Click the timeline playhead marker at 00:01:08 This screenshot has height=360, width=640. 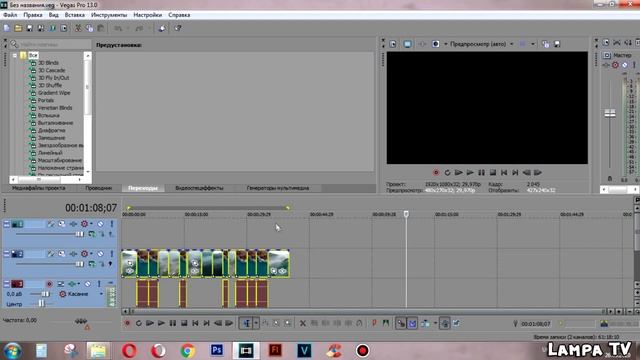click(x=406, y=214)
